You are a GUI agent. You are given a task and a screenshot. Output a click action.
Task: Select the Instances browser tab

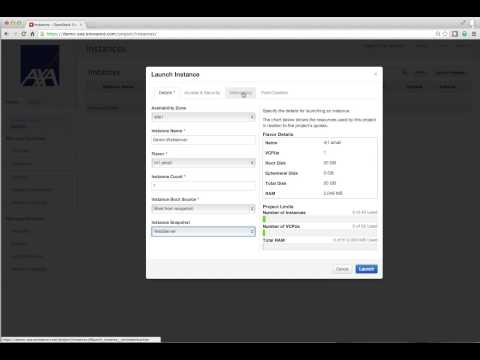[x=55, y=25]
